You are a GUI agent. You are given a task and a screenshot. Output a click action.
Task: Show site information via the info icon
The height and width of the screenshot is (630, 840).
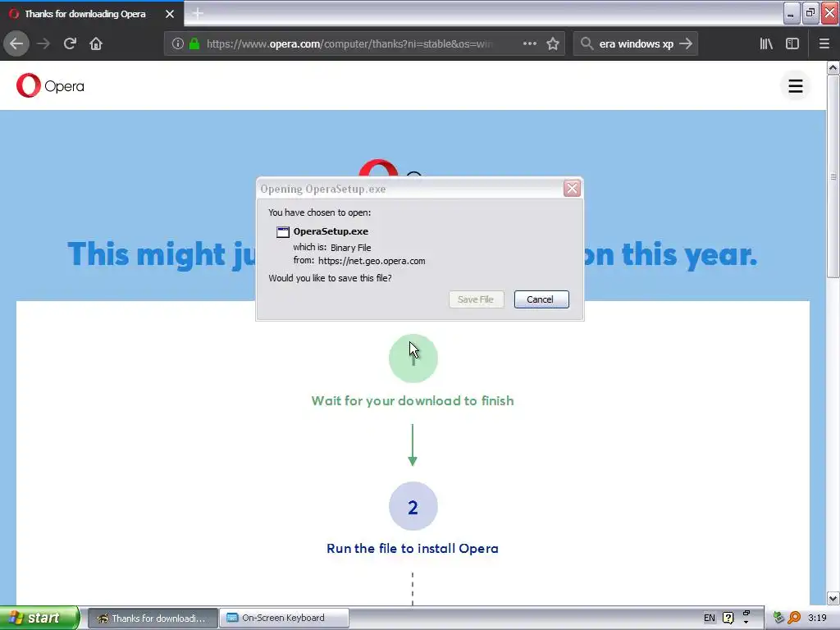pos(178,43)
